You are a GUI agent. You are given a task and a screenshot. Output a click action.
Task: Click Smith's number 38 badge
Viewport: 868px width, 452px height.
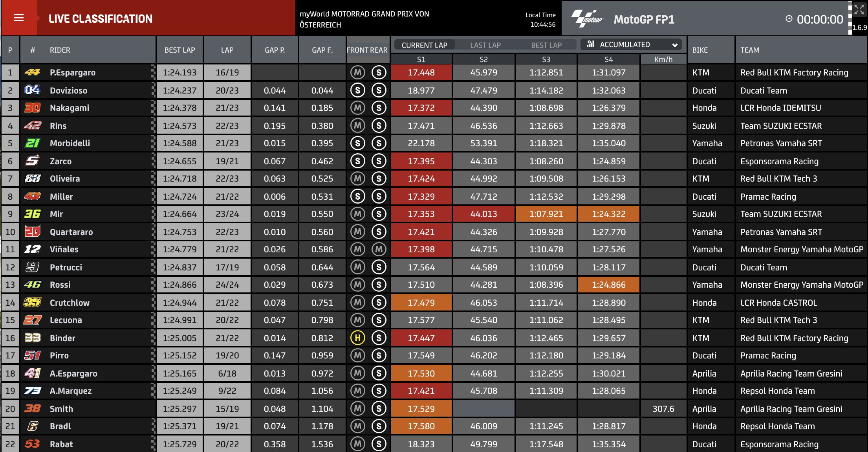tap(33, 409)
